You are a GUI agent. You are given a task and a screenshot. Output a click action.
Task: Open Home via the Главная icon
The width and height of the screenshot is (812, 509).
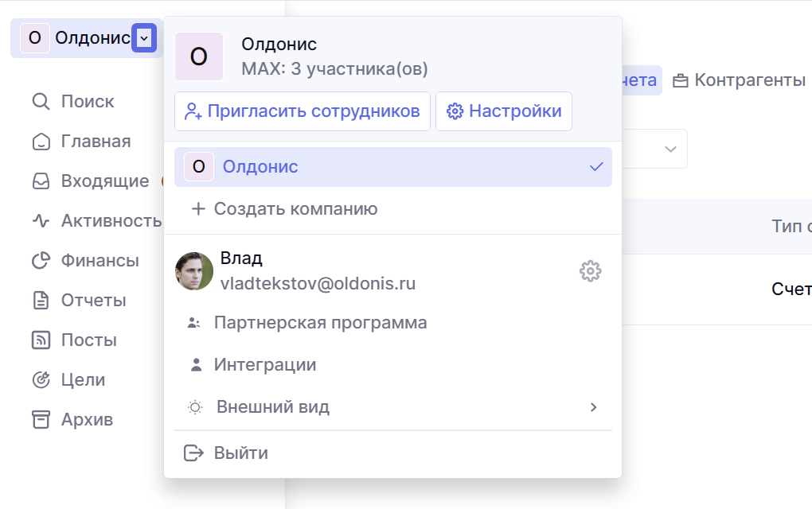[41, 142]
